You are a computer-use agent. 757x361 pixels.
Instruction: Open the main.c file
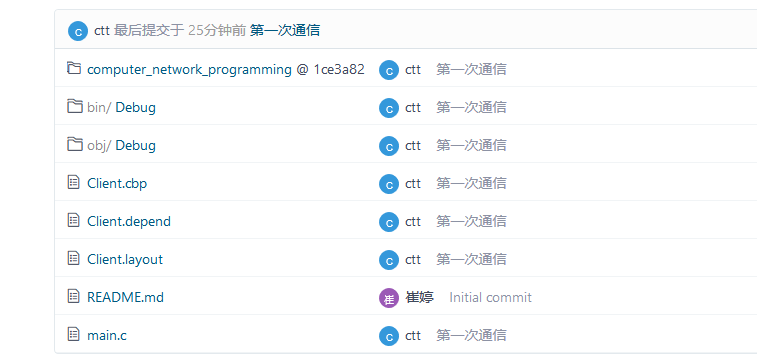coord(107,336)
